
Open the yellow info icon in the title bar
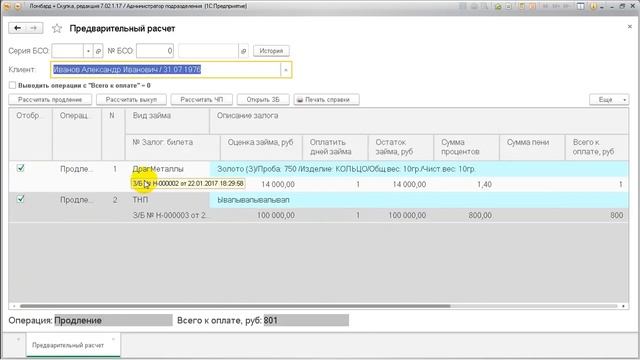click(x=593, y=6)
